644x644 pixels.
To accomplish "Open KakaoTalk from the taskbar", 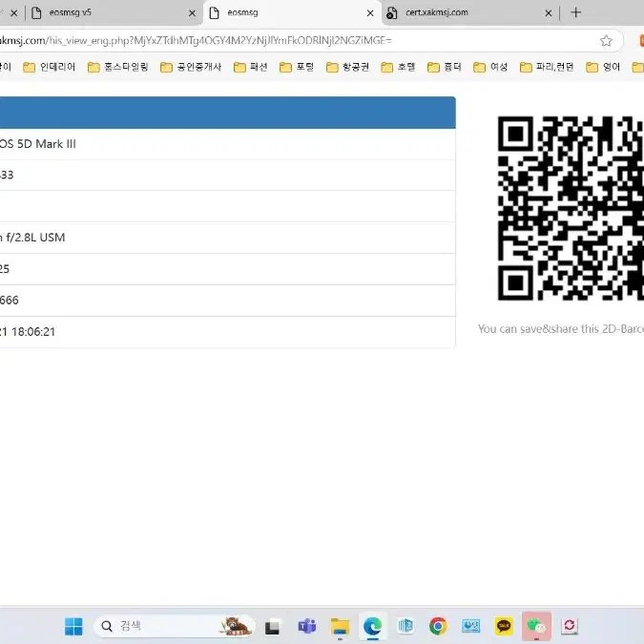I will pyautogui.click(x=504, y=626).
